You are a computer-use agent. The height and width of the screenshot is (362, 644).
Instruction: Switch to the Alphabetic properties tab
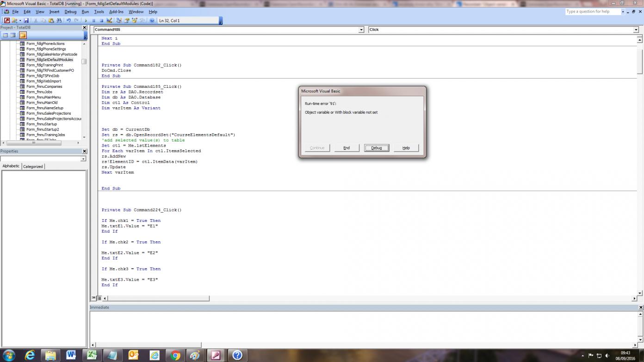(x=11, y=166)
